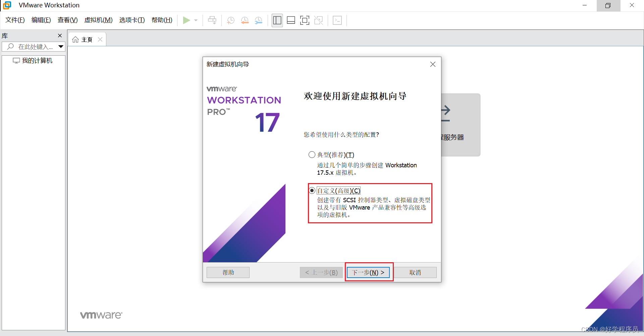644x336 pixels.
Task: Click the 欢迎使用新建虚拟机向导 heading
Action: point(355,96)
